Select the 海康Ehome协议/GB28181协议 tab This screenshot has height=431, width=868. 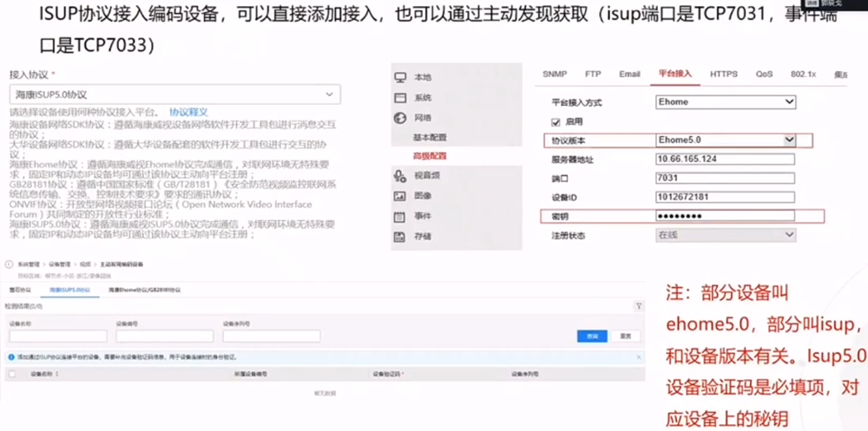point(144,290)
